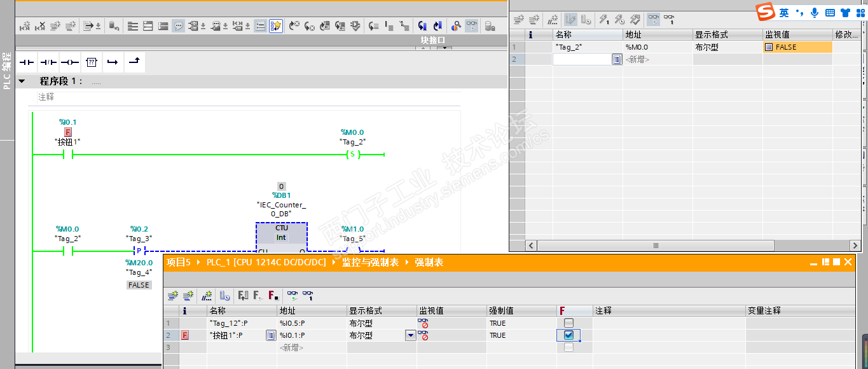Click the memory reset cylinder icon
This screenshot has height=369, width=868.
[x=114, y=26]
